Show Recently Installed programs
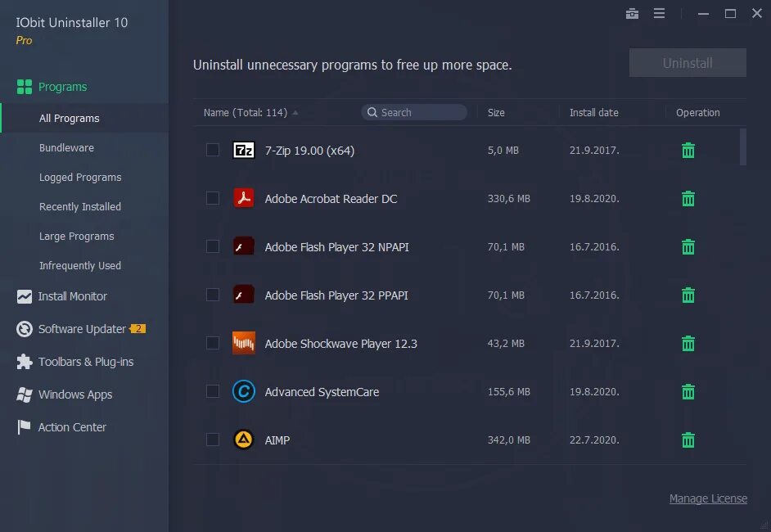 click(x=80, y=206)
